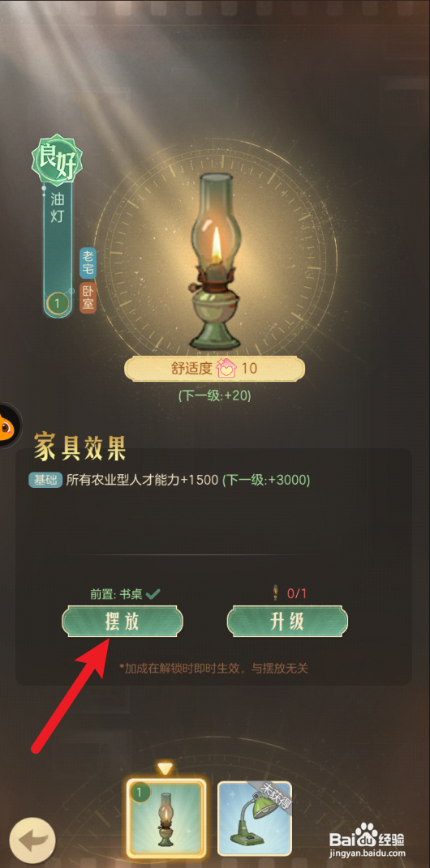Tap the 舒适度 10 comfort bar
430x868 pixels.
(214, 369)
